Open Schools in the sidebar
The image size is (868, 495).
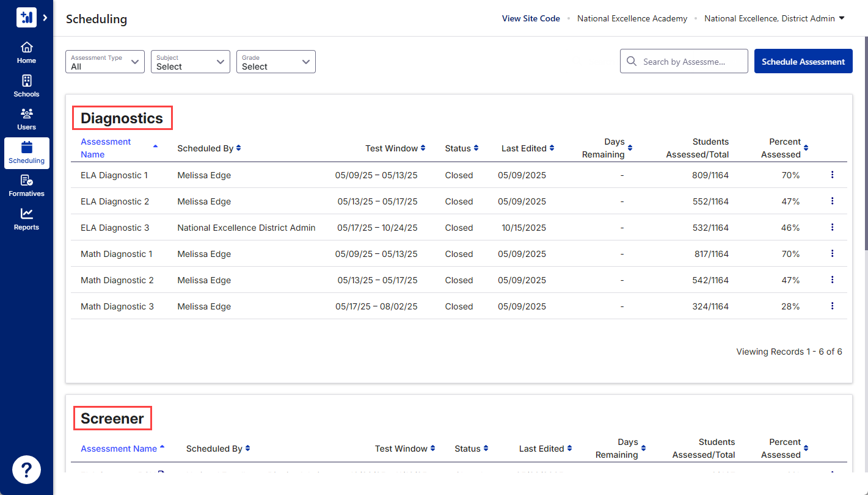click(26, 86)
